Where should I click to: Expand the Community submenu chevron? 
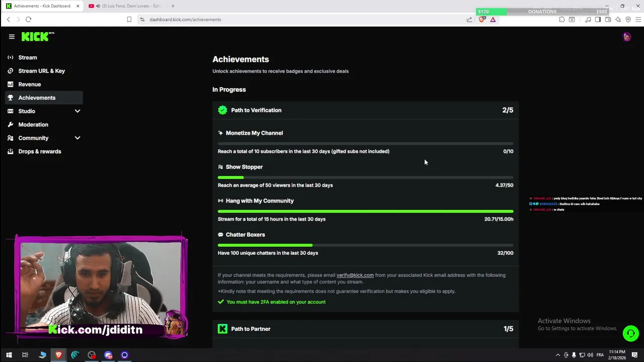pyautogui.click(x=77, y=138)
